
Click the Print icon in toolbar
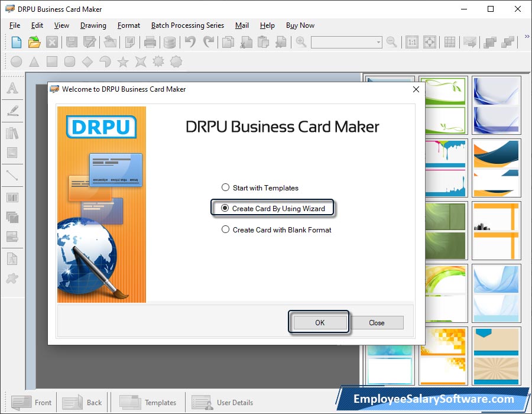tap(150, 43)
